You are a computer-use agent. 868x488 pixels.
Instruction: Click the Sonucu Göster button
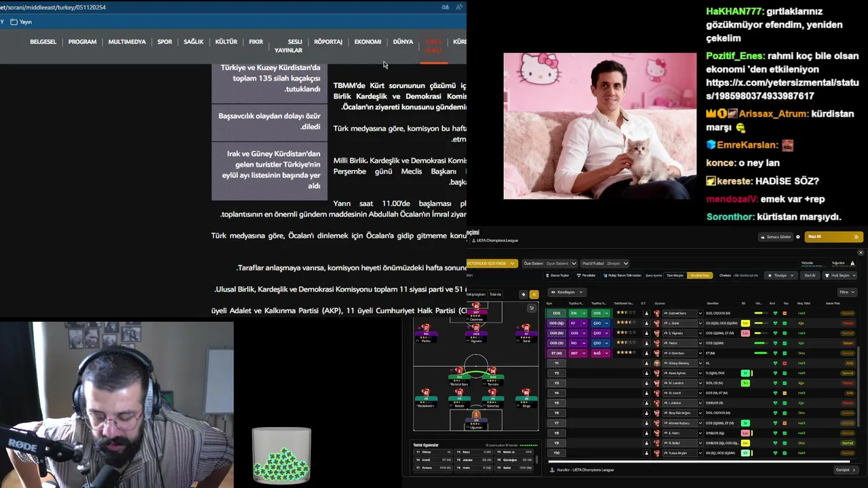click(x=775, y=237)
